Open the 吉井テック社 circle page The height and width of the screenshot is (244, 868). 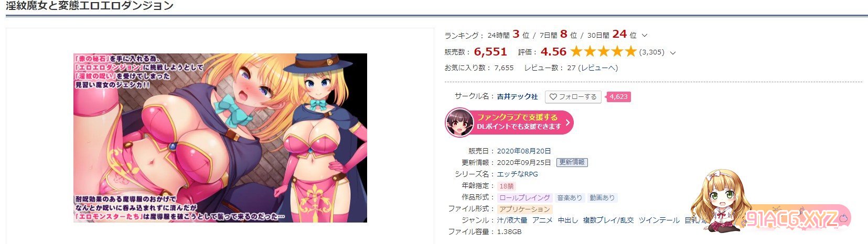pos(517,97)
